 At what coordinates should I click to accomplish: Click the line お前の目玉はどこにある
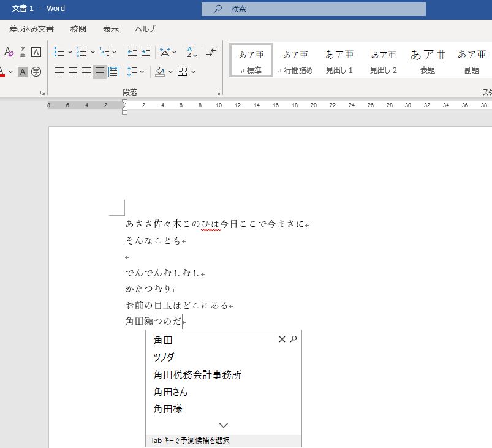click(176, 305)
